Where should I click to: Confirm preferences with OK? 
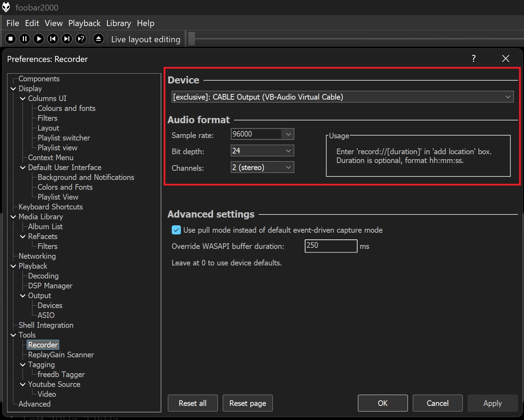(383, 403)
